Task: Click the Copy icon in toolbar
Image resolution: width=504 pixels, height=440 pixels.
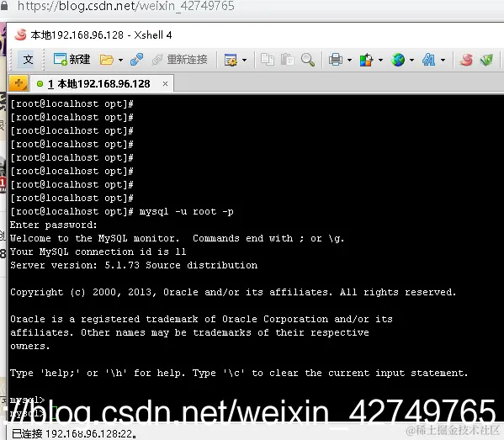Action: 267,60
